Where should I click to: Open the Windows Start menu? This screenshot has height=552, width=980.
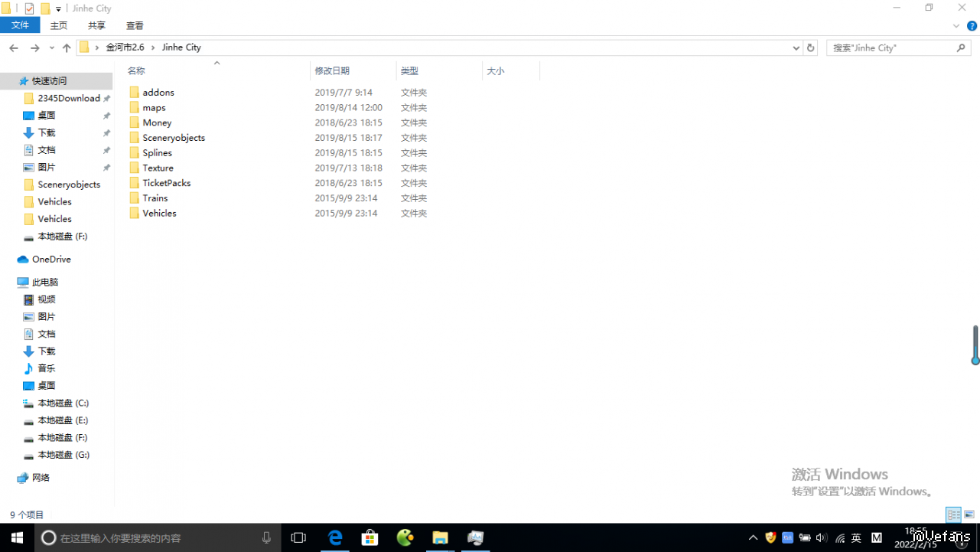[x=15, y=537]
